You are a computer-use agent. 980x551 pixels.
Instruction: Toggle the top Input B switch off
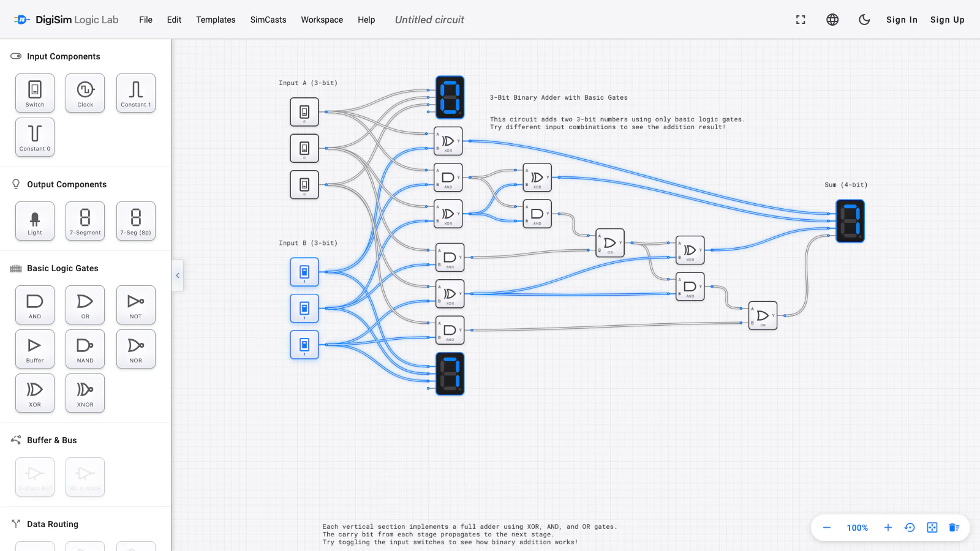[304, 272]
